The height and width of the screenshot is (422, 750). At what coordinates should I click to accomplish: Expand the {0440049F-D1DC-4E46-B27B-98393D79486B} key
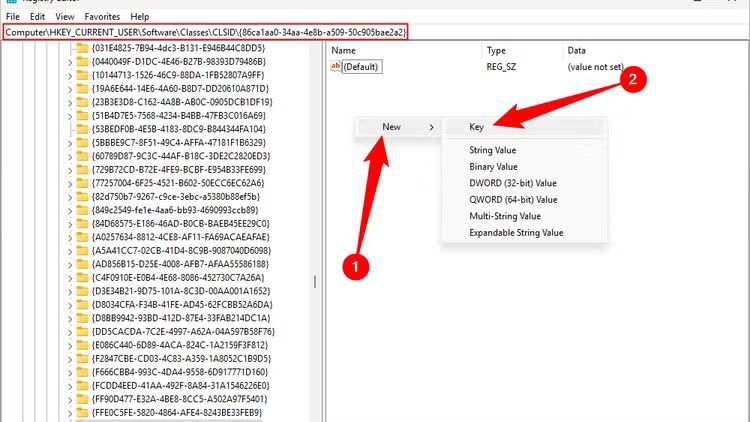(x=69, y=62)
